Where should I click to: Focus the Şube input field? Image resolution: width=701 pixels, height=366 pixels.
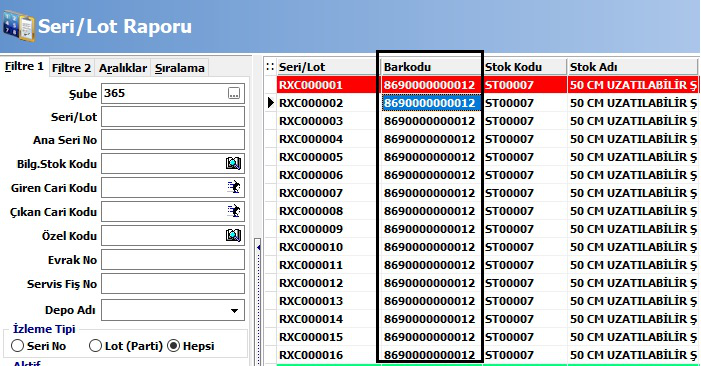(173, 93)
